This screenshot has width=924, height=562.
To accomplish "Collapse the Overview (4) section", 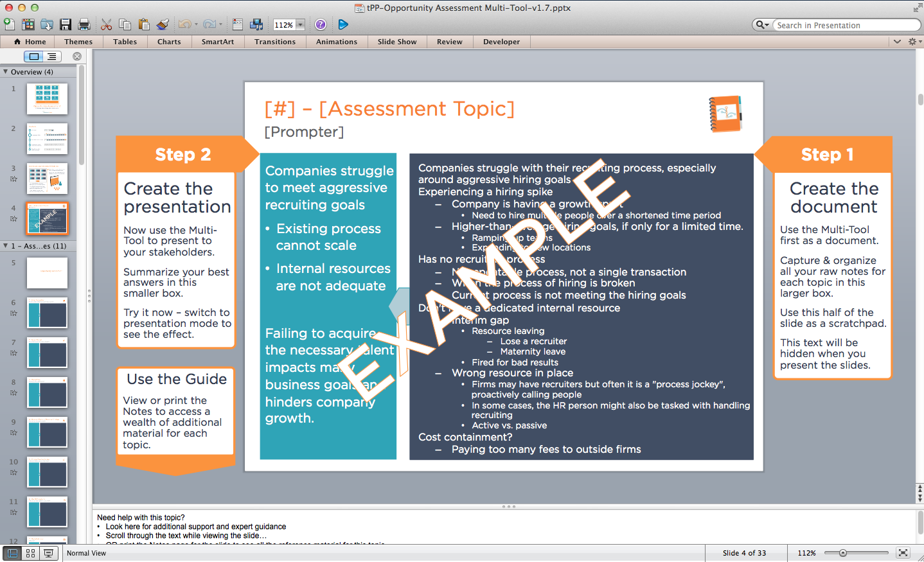I will point(6,72).
